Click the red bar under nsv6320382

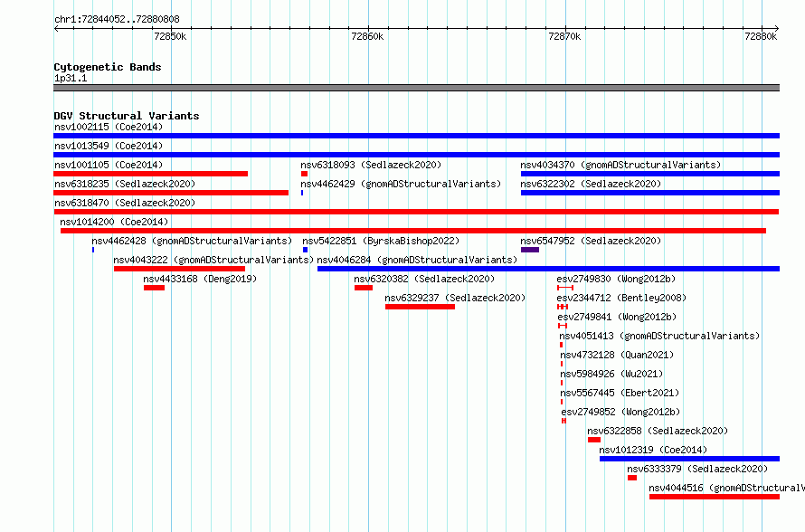pos(364,288)
